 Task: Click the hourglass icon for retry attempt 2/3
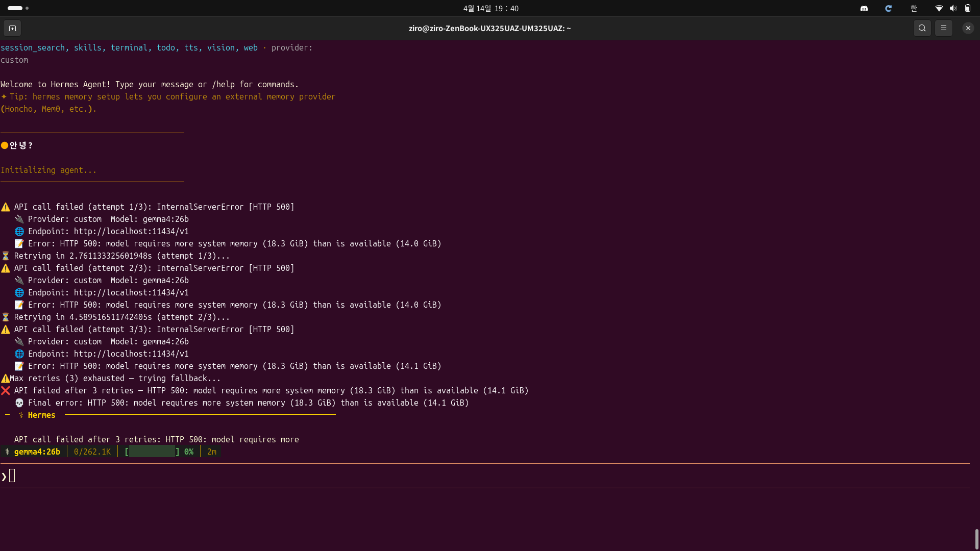[x=6, y=317]
